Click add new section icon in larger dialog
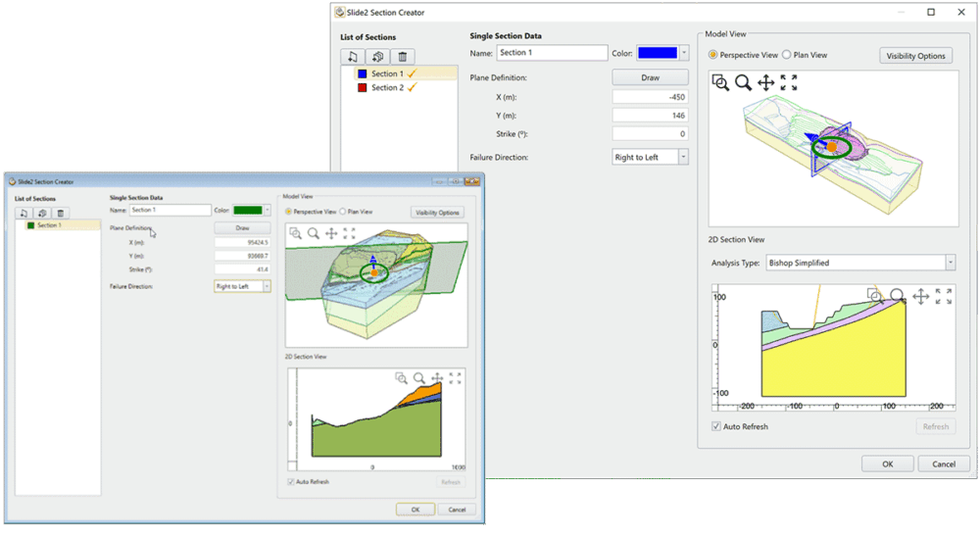 coord(354,58)
